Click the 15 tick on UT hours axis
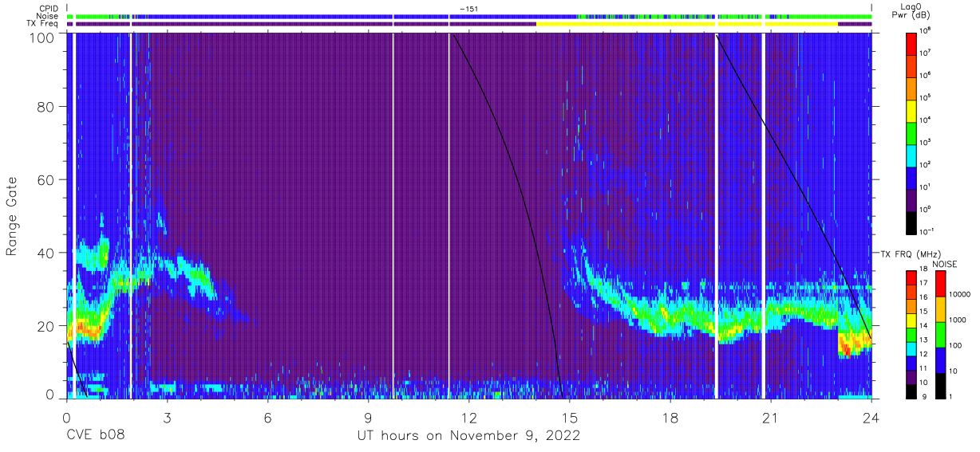This screenshot has height=452, width=980. (x=570, y=417)
